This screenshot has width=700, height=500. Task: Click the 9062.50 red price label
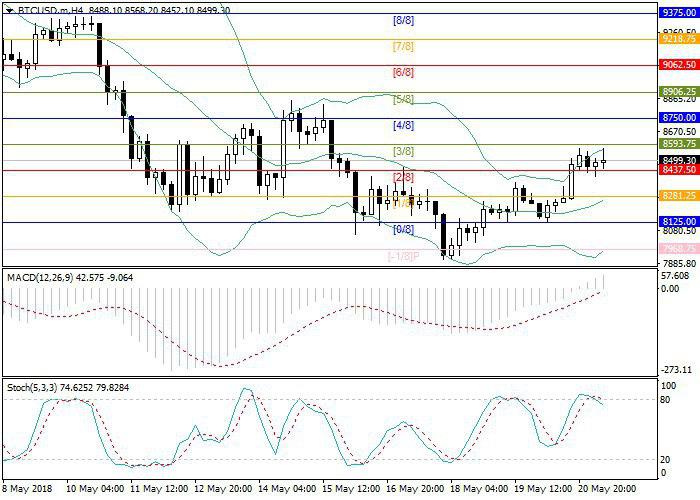coord(679,65)
